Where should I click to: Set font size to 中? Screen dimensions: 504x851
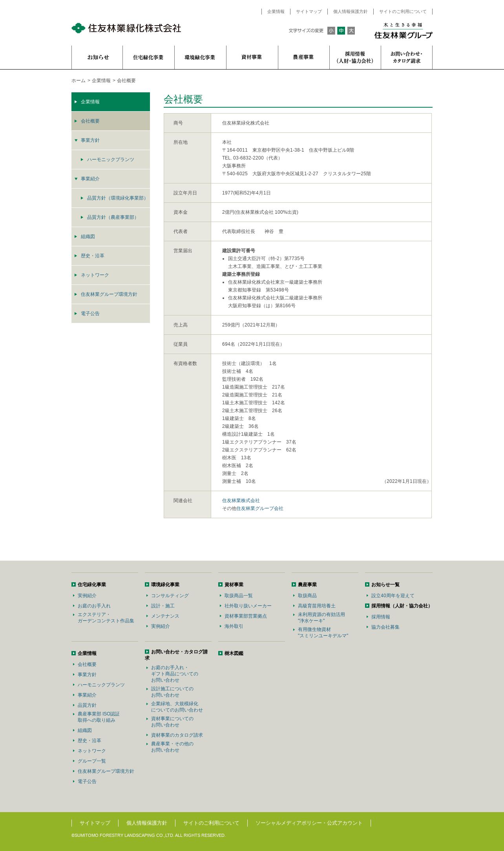341,31
